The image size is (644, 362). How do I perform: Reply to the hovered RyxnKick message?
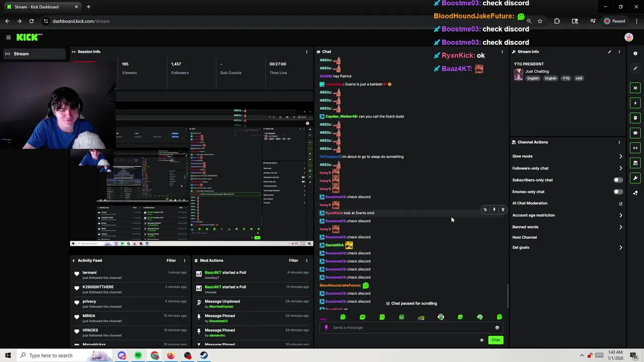485,210
